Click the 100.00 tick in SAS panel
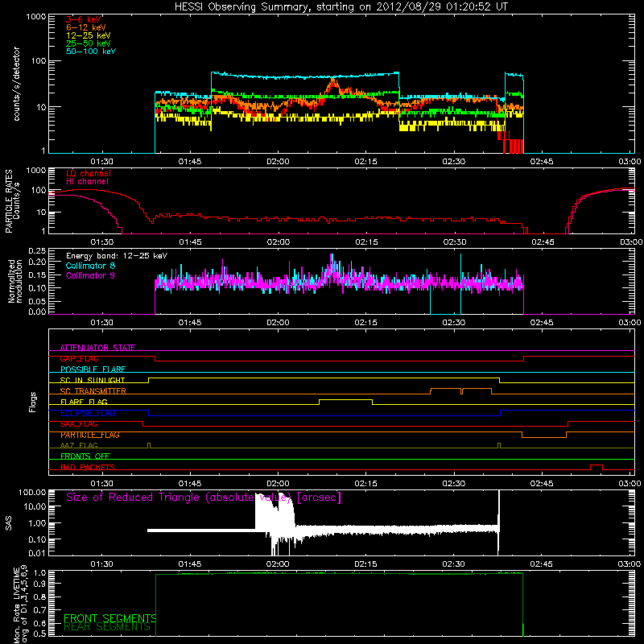 (x=32, y=492)
